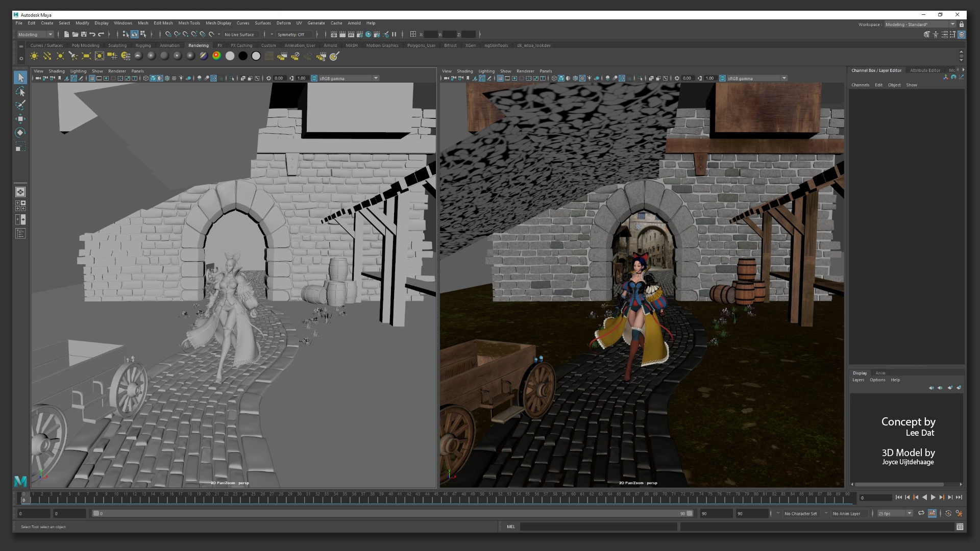Image resolution: width=980 pixels, height=551 pixels.
Task: Undo using the status line arrow icon
Action: [x=92, y=34]
